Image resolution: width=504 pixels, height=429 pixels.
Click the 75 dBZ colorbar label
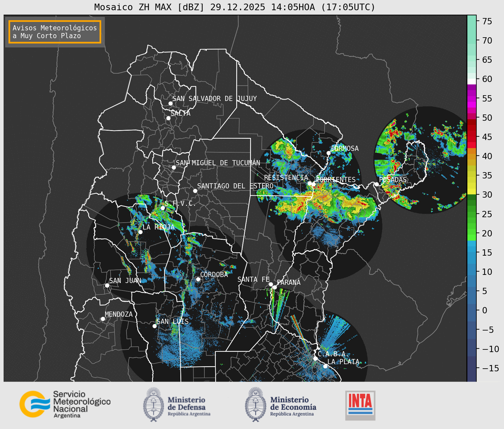tap(487, 21)
